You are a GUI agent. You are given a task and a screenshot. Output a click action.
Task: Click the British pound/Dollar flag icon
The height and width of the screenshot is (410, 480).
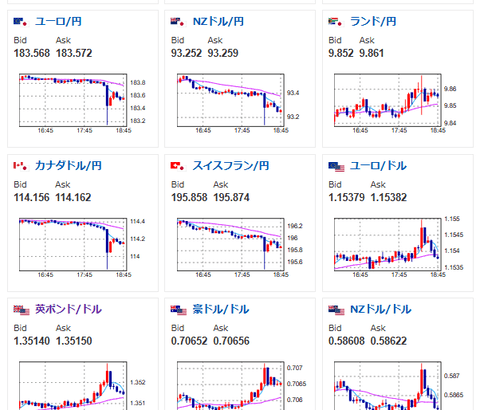pyautogui.click(x=21, y=310)
